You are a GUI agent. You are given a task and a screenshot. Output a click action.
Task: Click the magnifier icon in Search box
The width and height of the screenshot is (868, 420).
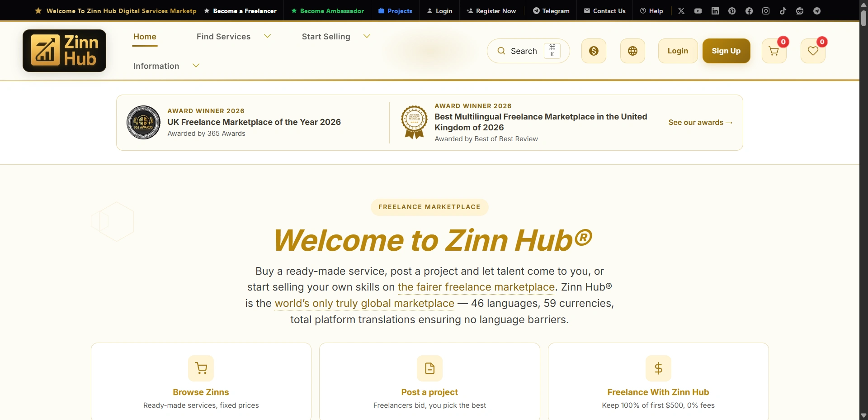pos(501,51)
